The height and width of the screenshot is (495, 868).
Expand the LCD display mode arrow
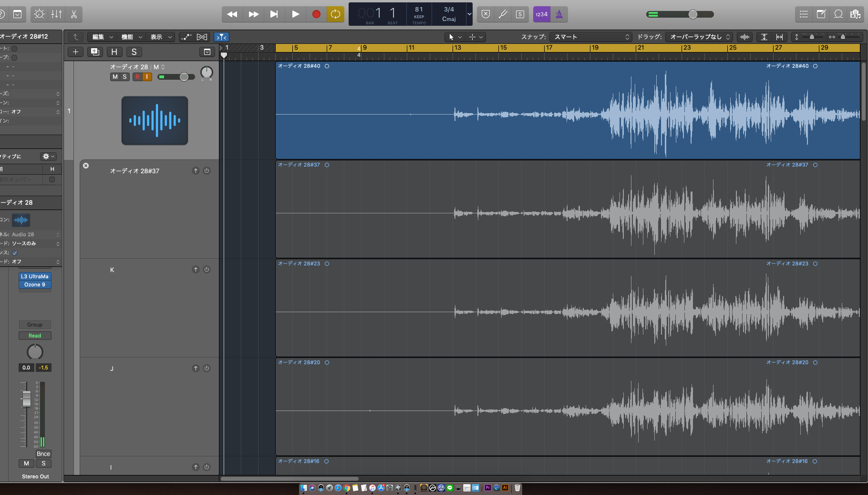469,14
